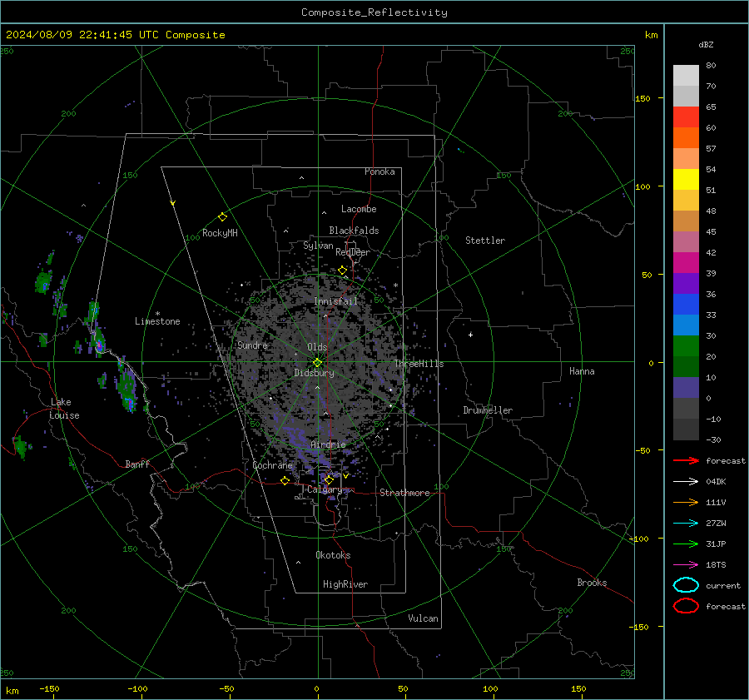The image size is (749, 700).
Task: Click the Ponoka city label
Action: (x=379, y=171)
